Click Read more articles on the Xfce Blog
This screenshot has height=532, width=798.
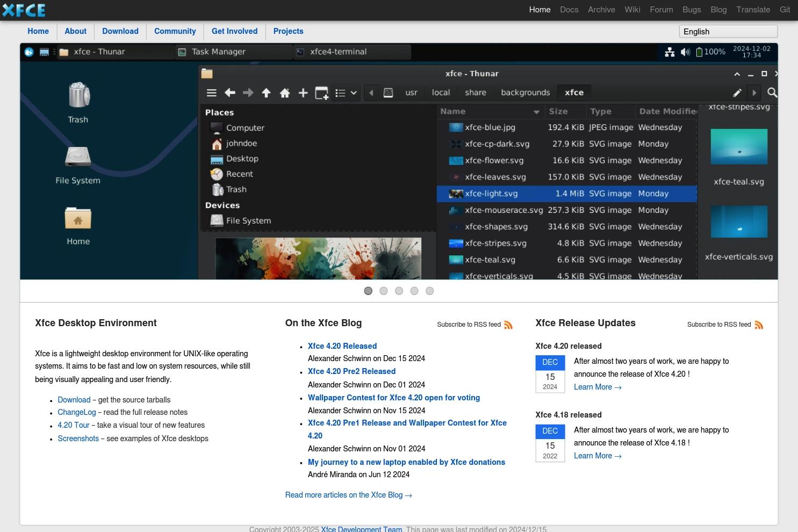pyautogui.click(x=348, y=495)
